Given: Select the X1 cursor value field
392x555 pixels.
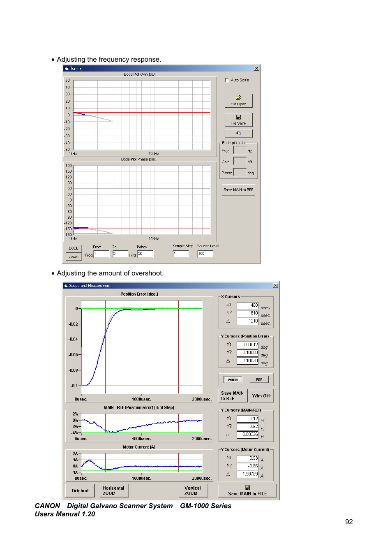Looking at the screenshot, I should pyautogui.click(x=247, y=305).
